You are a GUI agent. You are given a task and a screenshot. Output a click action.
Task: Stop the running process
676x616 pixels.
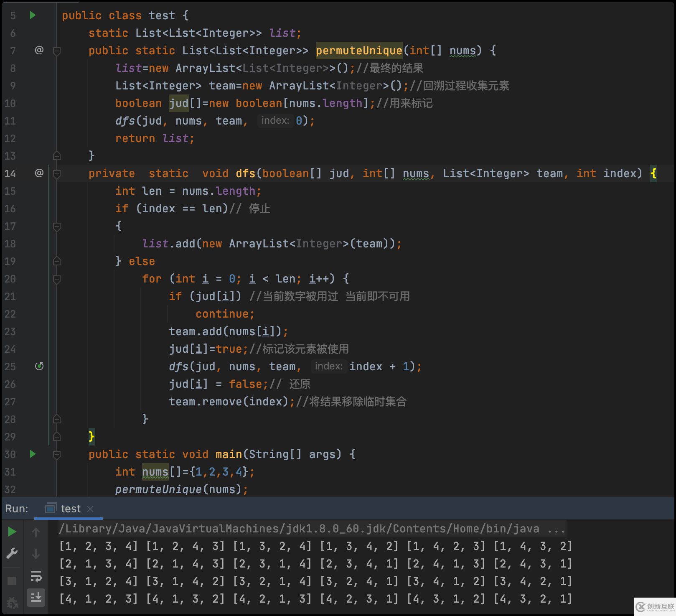point(12,581)
